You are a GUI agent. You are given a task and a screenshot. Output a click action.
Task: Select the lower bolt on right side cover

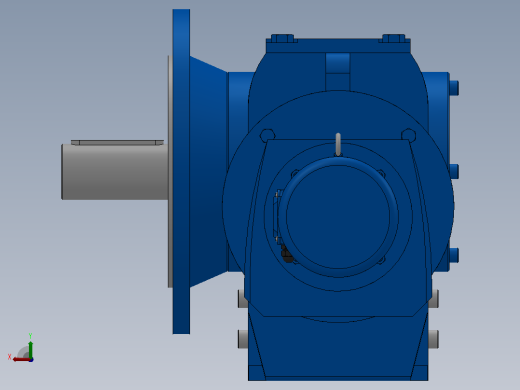coord(454,255)
